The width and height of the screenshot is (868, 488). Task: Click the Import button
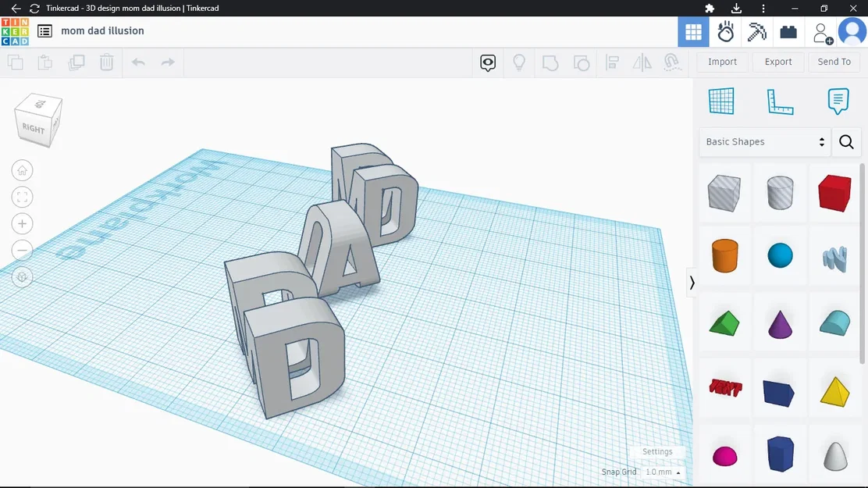[722, 62]
